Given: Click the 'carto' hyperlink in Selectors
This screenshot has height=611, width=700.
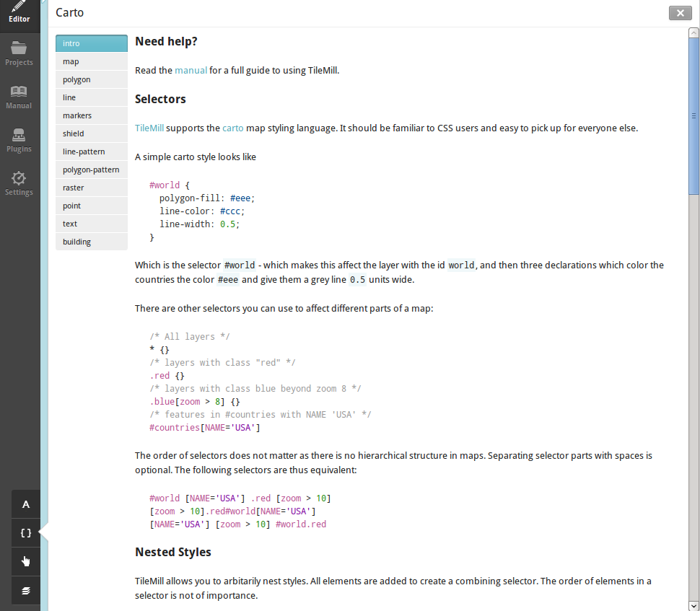Looking at the screenshot, I should tap(232, 128).
